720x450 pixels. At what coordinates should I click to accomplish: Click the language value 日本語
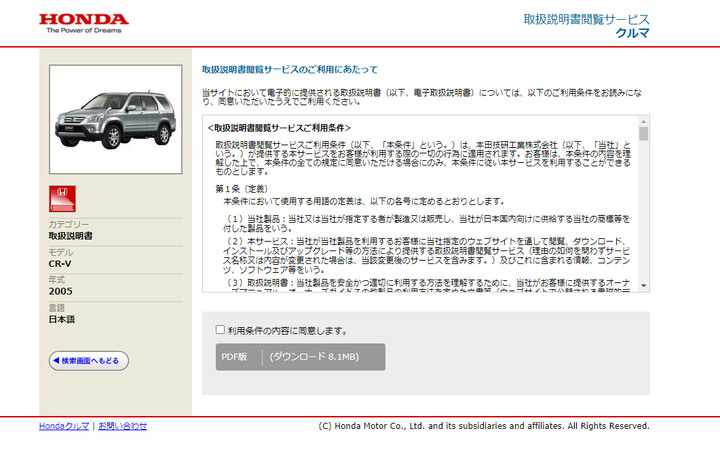(62, 319)
